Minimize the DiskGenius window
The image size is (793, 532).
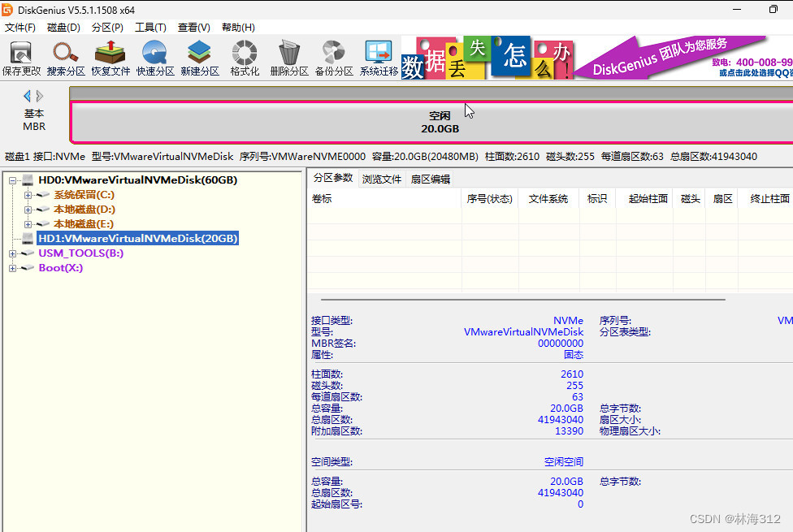[737, 10]
